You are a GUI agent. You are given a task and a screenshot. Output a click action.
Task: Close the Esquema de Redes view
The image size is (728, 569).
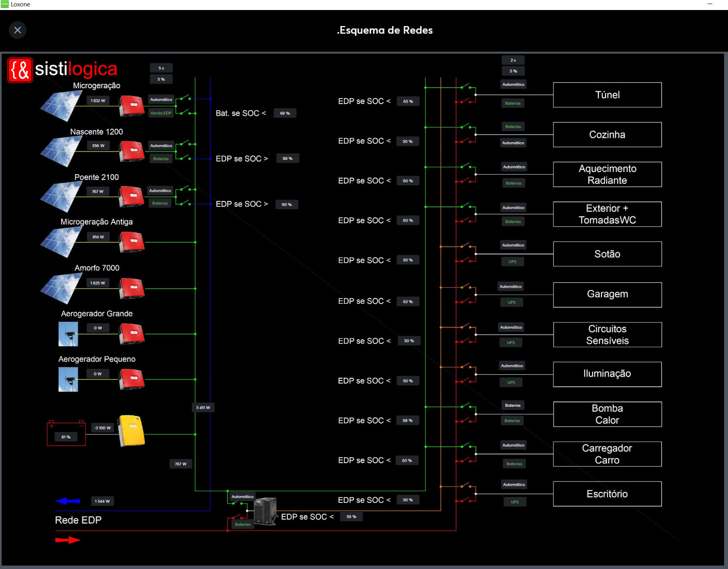click(x=18, y=30)
